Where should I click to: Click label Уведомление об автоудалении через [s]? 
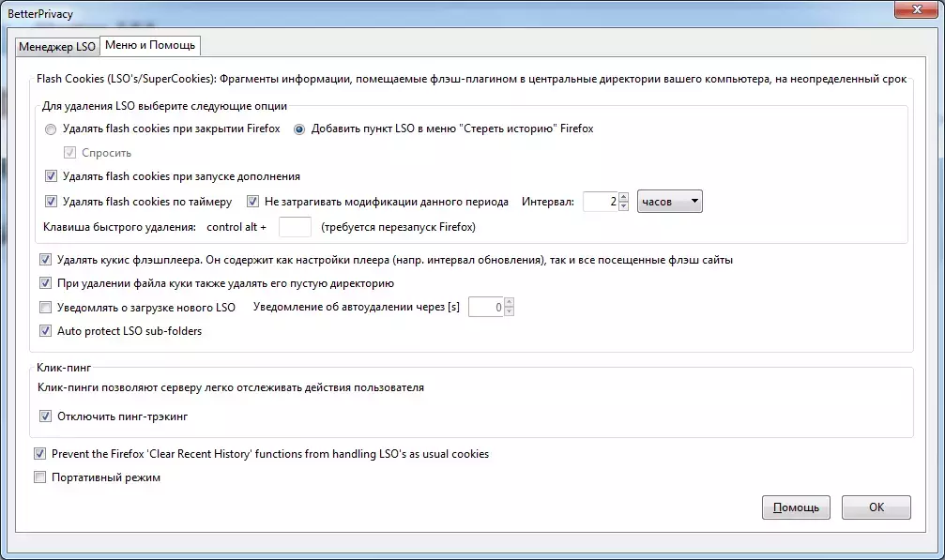357,307
